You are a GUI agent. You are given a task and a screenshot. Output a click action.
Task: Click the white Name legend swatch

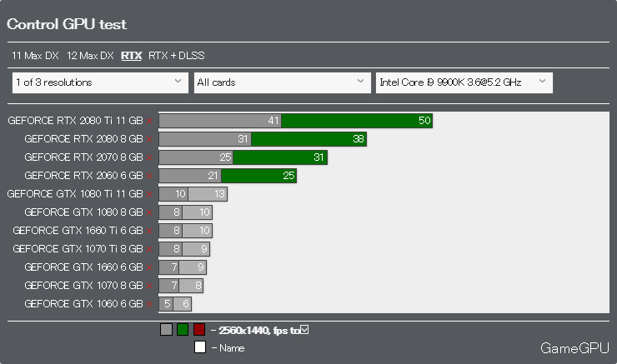(x=200, y=347)
